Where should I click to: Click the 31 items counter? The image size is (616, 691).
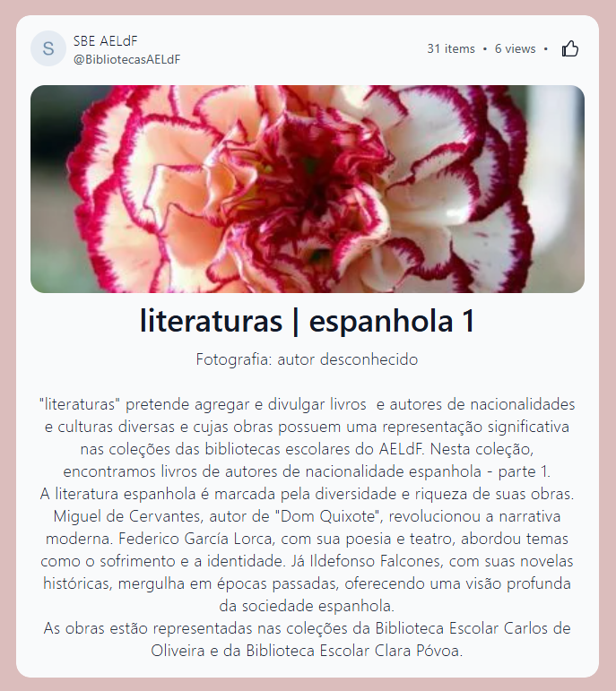(451, 48)
